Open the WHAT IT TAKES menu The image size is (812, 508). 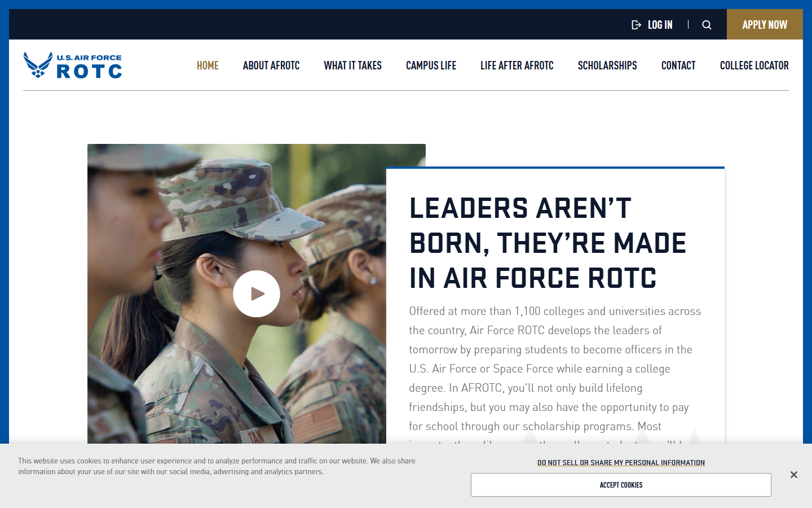(352, 65)
